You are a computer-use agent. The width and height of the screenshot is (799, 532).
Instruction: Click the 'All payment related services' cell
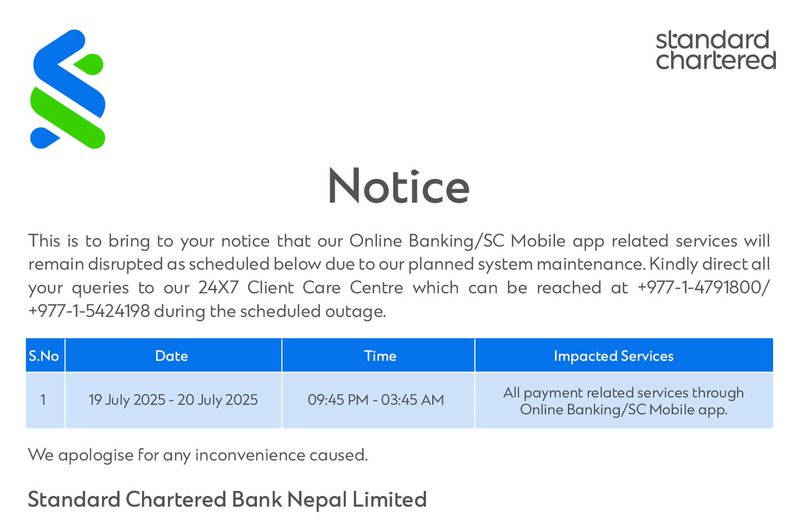click(x=624, y=400)
